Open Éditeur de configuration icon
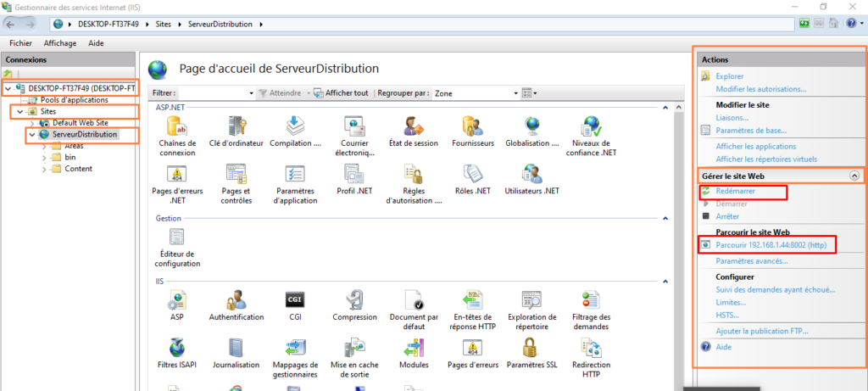The image size is (868, 391). (x=177, y=237)
